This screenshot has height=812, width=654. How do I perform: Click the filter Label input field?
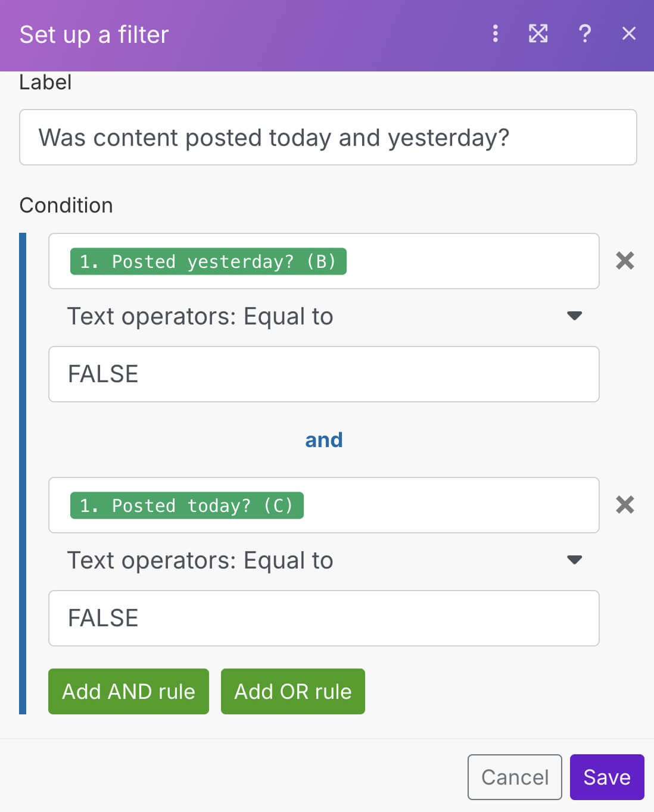[327, 138]
